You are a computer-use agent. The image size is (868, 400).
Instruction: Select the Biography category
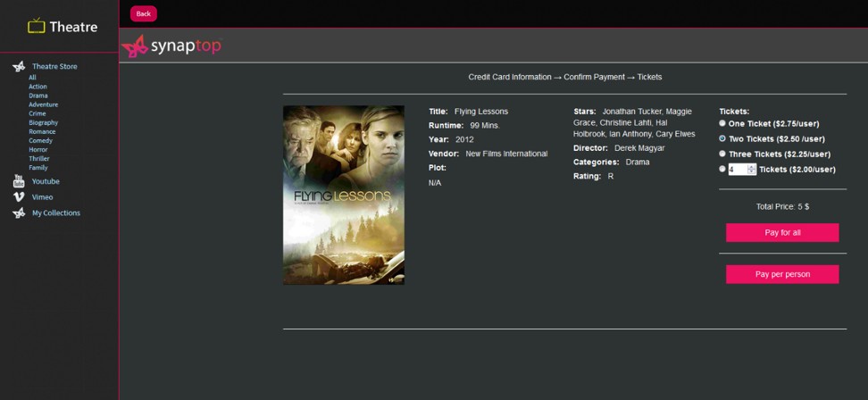43,123
